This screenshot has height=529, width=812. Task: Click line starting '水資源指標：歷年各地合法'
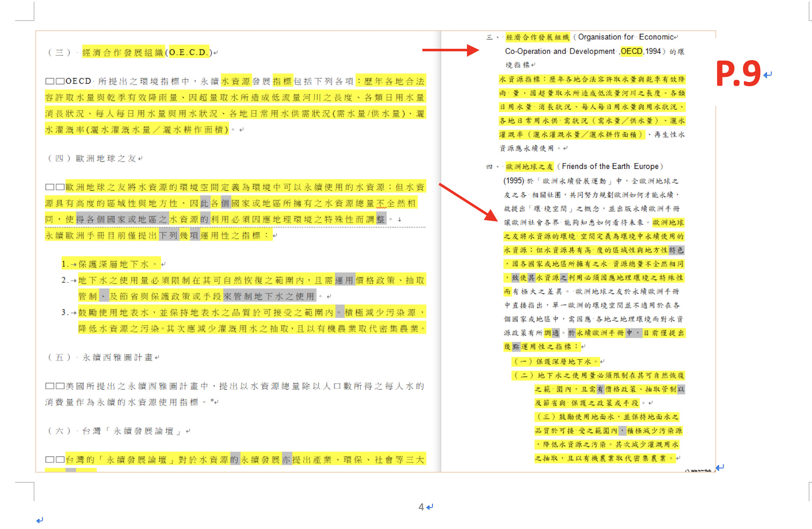pos(592,79)
